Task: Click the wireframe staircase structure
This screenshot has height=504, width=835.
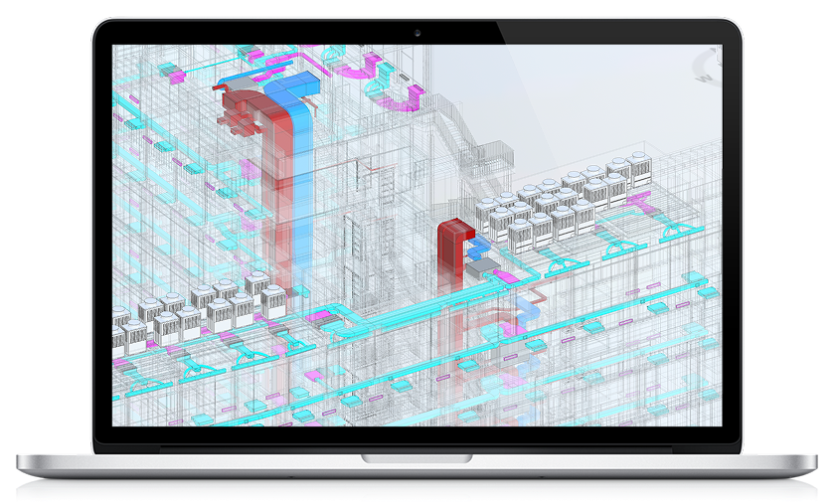Action: pyautogui.click(x=469, y=137)
